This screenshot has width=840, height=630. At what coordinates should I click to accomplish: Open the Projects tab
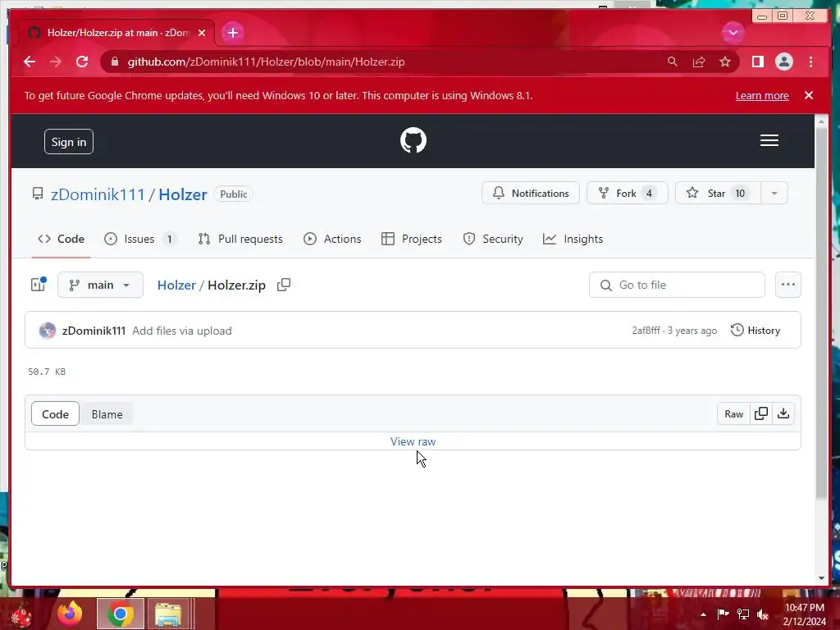tap(412, 239)
